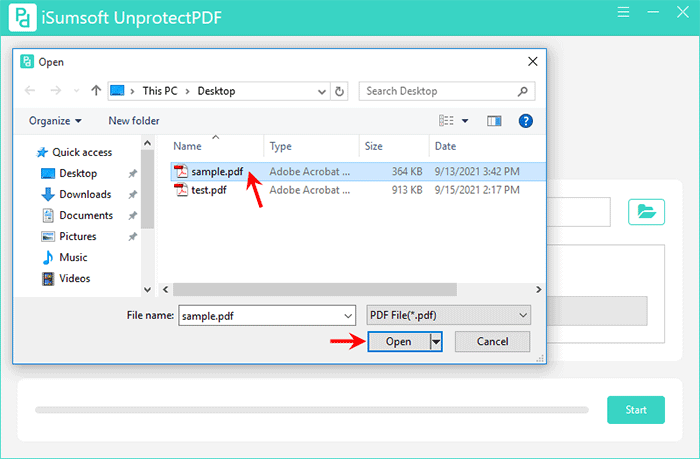
Task: Select the test.pdf file
Action: point(358,190)
